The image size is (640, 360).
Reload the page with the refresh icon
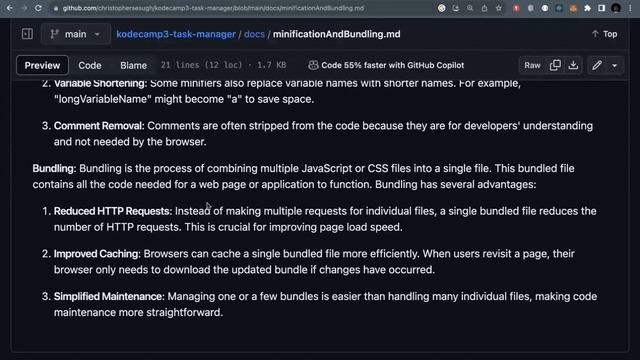point(38,8)
